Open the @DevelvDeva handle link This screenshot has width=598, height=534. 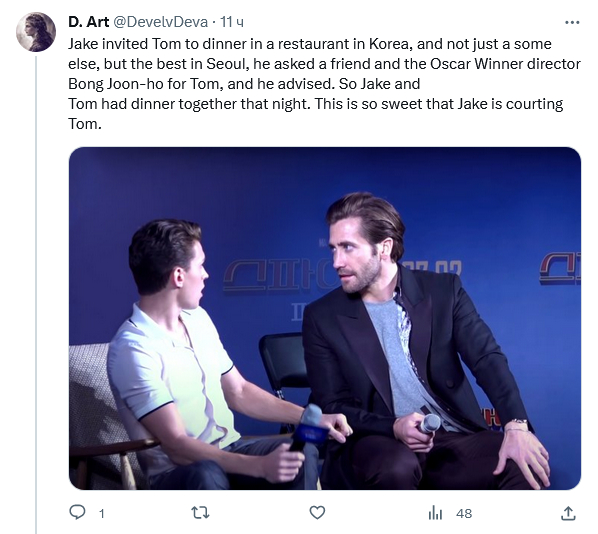pos(160,22)
